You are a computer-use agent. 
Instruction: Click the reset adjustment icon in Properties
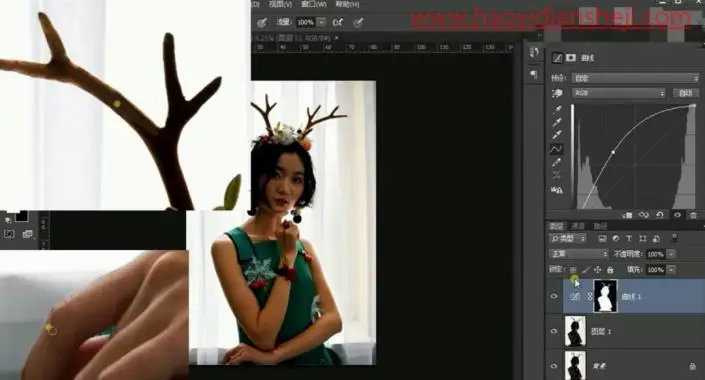[660, 215]
